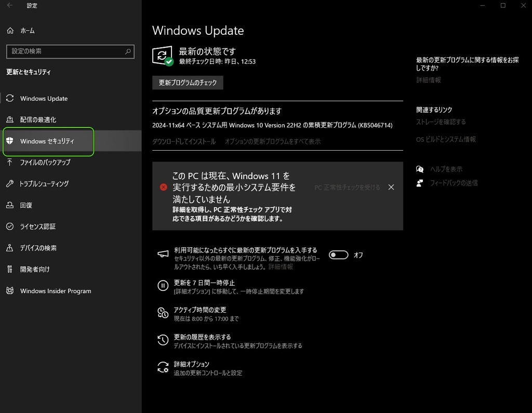Click the KB5046714 cumulative update text
The image size is (532, 413).
[272, 125]
